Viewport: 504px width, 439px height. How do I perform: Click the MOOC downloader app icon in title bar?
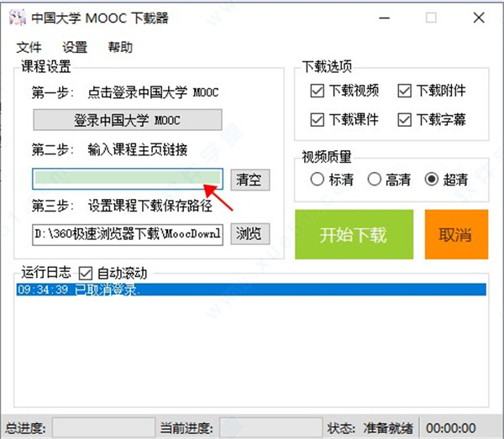point(17,18)
